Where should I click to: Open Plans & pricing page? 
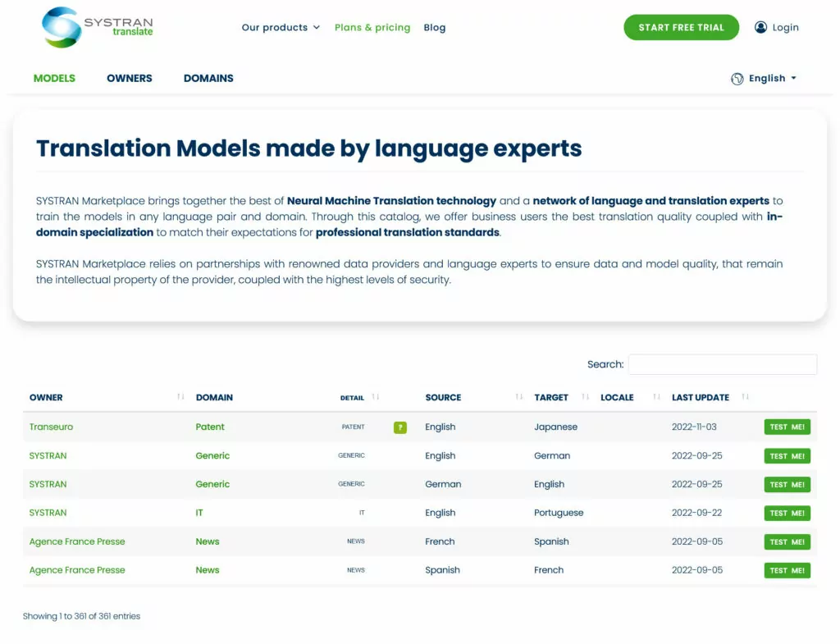point(372,27)
